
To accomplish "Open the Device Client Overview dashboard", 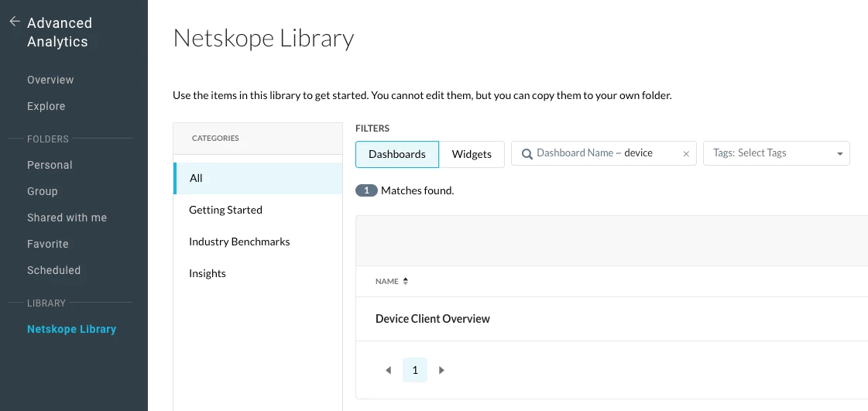I will click(432, 319).
